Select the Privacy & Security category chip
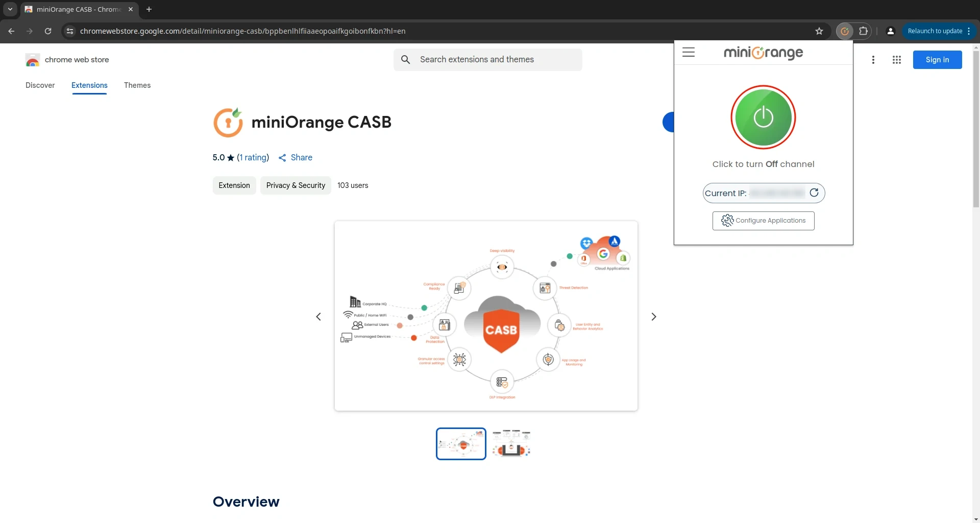Screen dimensions: 980x523 point(296,185)
